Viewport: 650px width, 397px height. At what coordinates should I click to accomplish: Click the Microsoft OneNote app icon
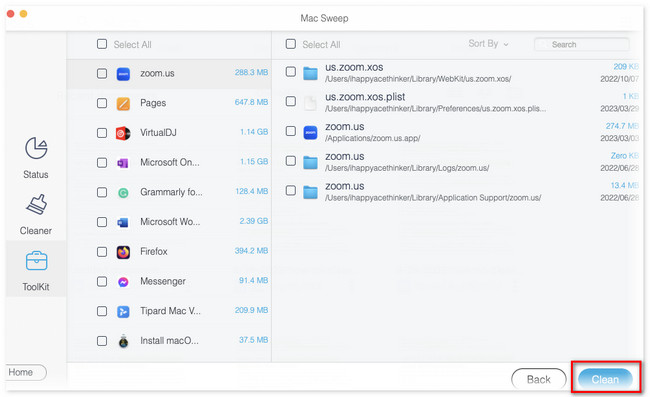coord(123,163)
